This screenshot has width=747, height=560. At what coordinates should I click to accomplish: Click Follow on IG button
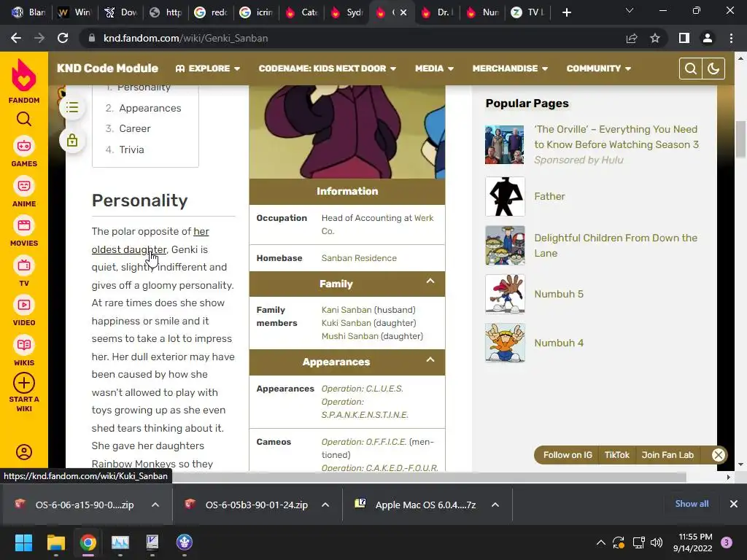coord(568,455)
